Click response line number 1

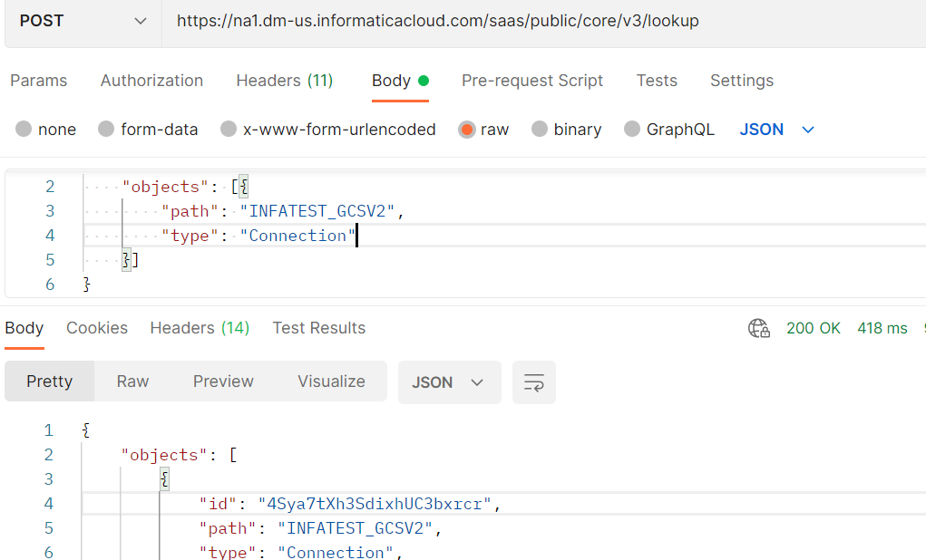tap(48, 430)
